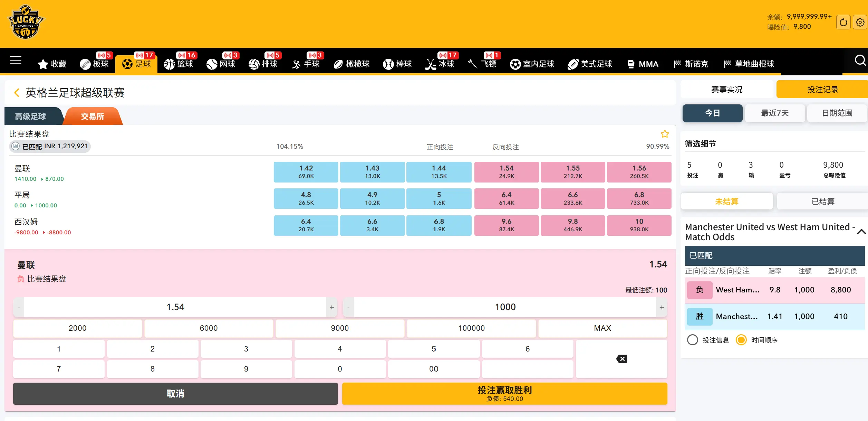Click matched amount chart icon
The width and height of the screenshot is (868, 421).
pyautogui.click(x=16, y=146)
